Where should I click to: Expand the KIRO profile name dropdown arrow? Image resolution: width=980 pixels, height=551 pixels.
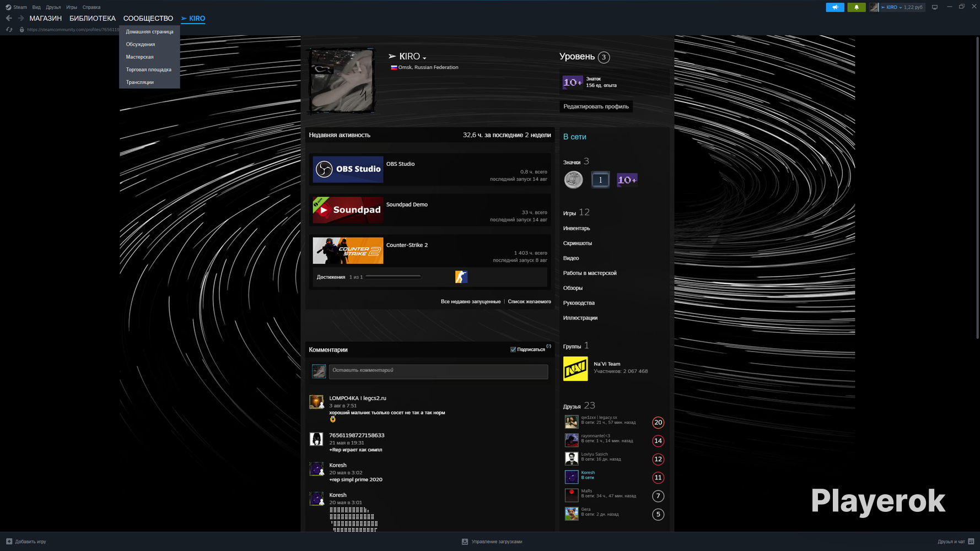coord(424,58)
